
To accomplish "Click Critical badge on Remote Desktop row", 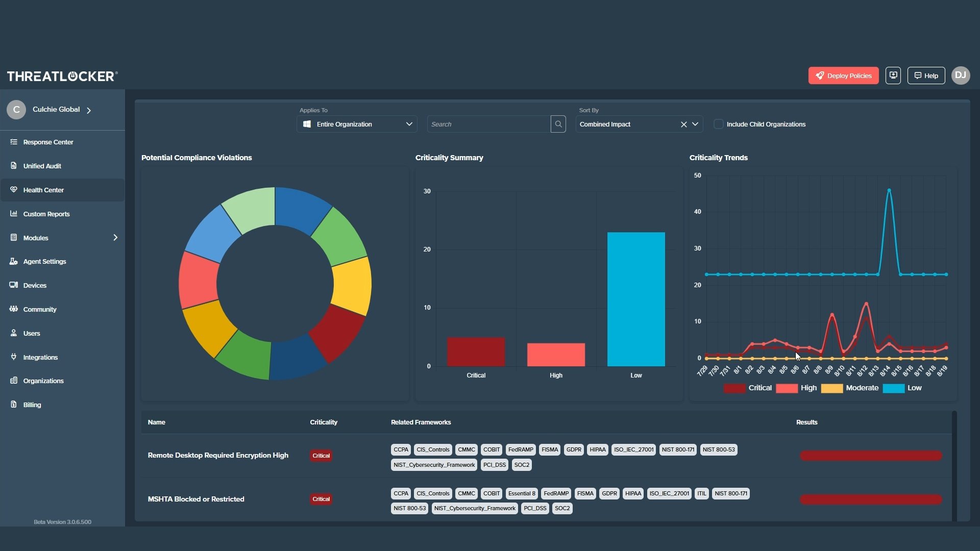I will coord(321,456).
